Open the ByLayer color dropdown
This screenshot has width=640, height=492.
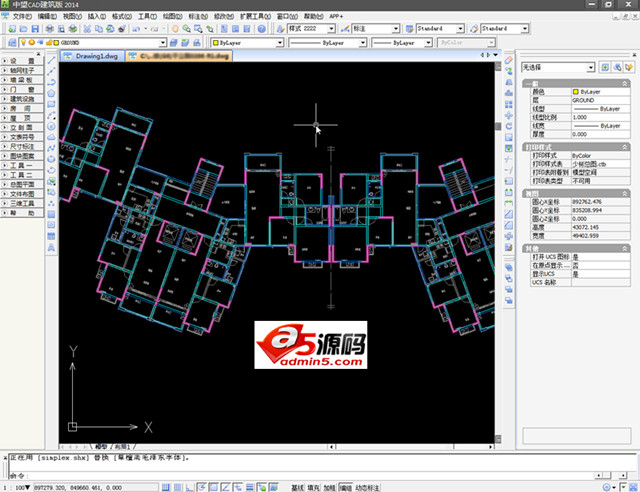pos(280,42)
